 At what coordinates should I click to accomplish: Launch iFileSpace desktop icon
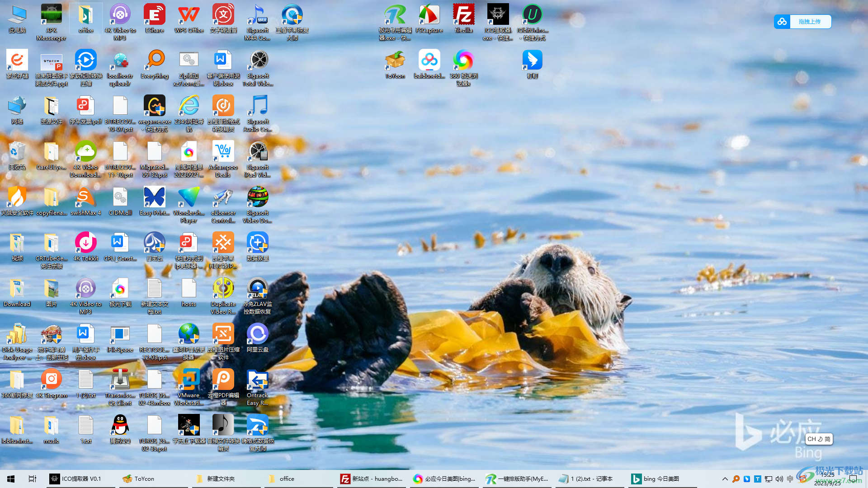tap(120, 338)
